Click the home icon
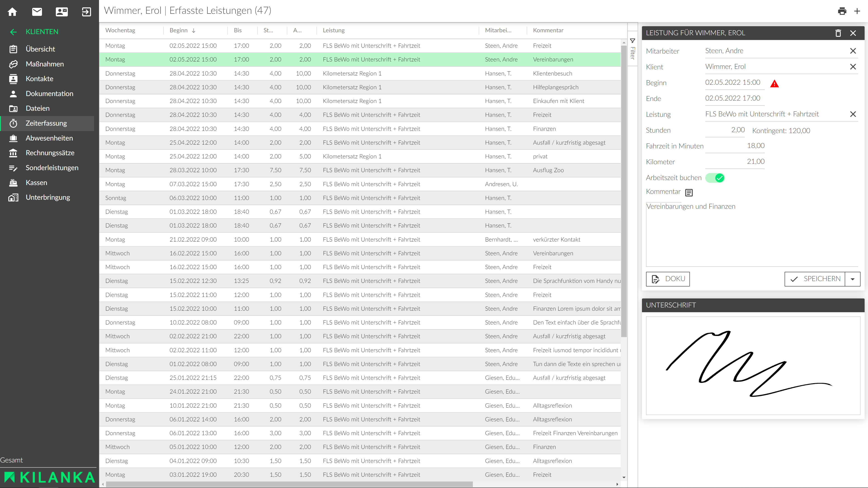Image resolution: width=868 pixels, height=488 pixels. 12,12
